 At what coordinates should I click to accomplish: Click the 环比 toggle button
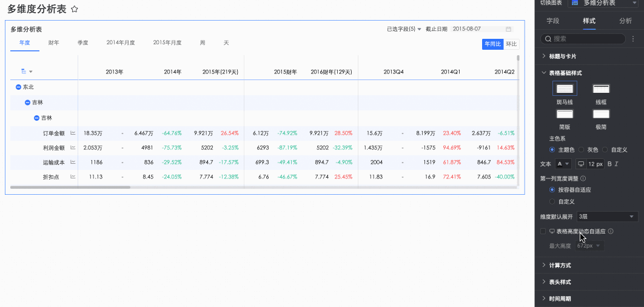click(x=511, y=44)
